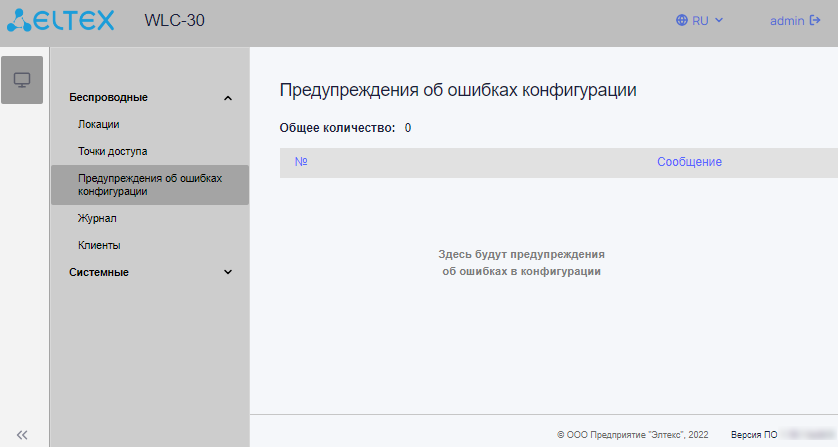Click the Беспроводные section header
The height and width of the screenshot is (447, 838).
pyautogui.click(x=108, y=97)
